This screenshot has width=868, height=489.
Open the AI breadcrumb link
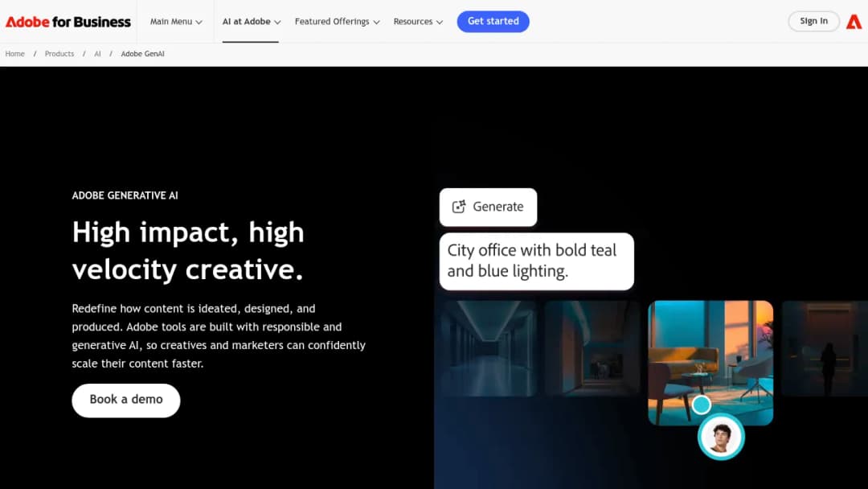pyautogui.click(x=97, y=54)
